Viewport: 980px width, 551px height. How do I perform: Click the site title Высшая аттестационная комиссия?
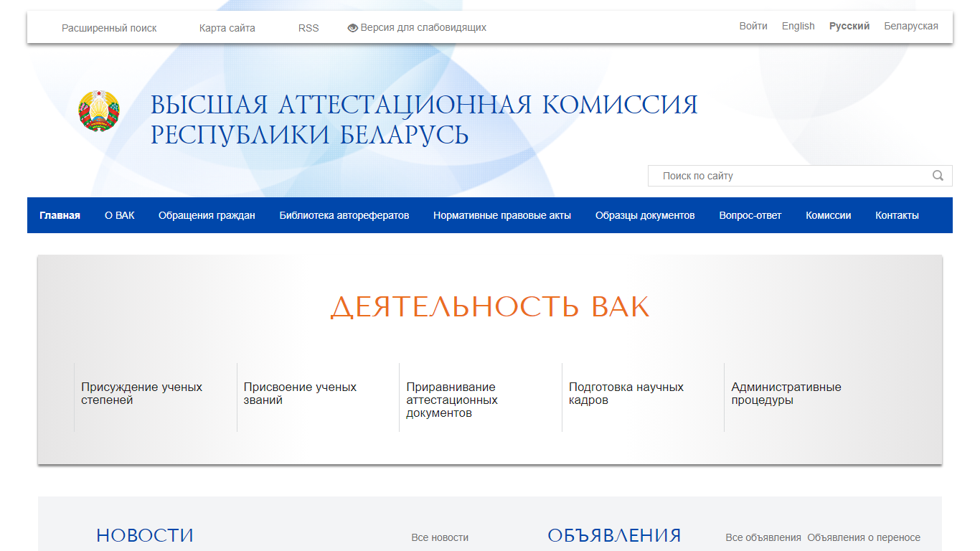424,120
